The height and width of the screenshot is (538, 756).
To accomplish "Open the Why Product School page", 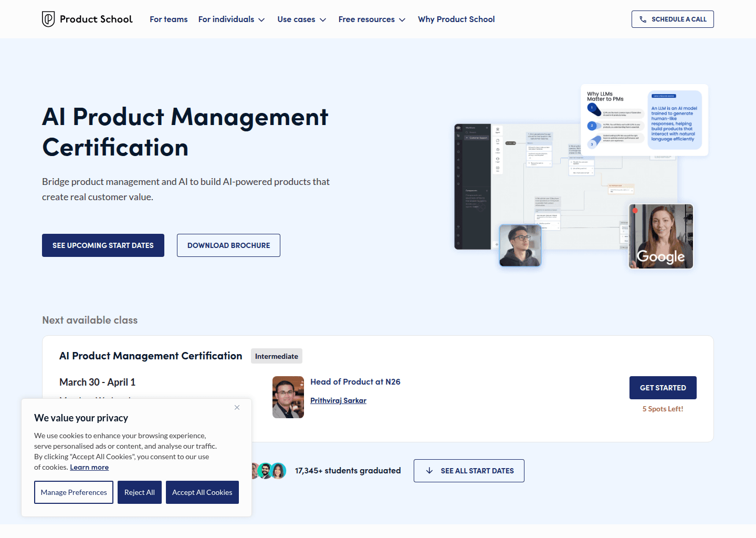I will [456, 19].
